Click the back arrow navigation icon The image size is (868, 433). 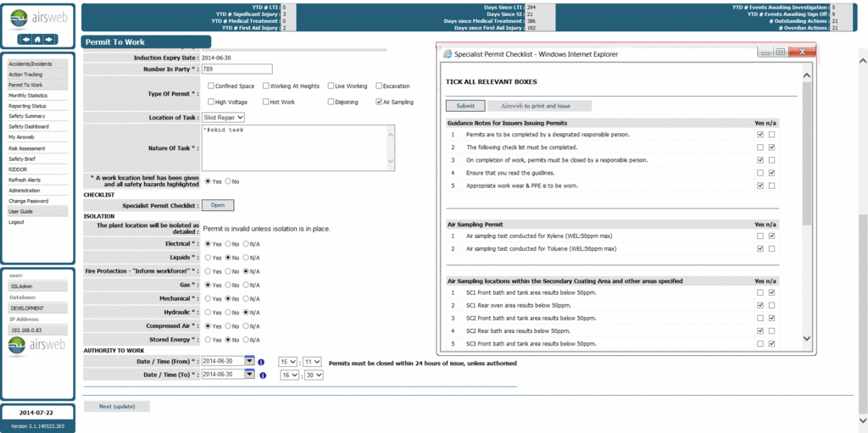(27, 39)
